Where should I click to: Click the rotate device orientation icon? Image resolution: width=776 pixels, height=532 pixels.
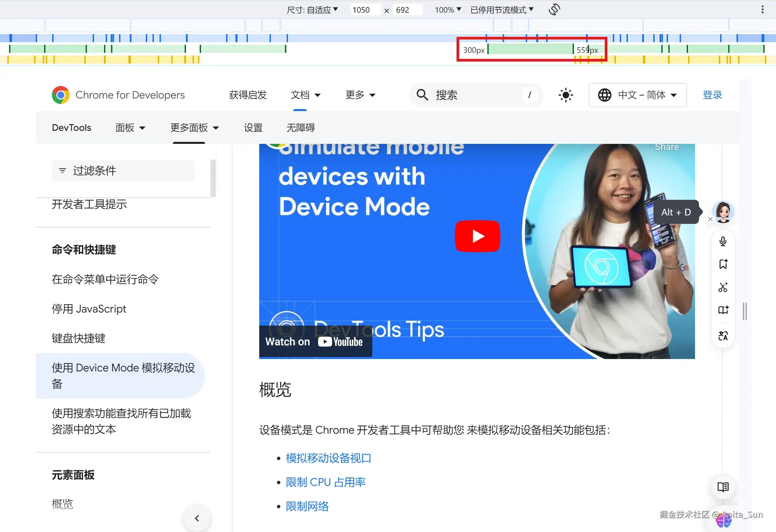[x=554, y=9]
